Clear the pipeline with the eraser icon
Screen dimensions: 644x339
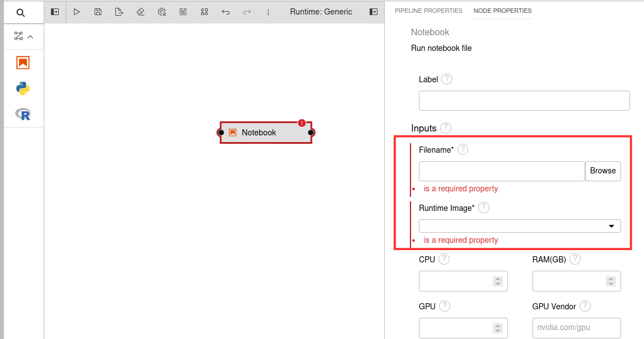(140, 12)
